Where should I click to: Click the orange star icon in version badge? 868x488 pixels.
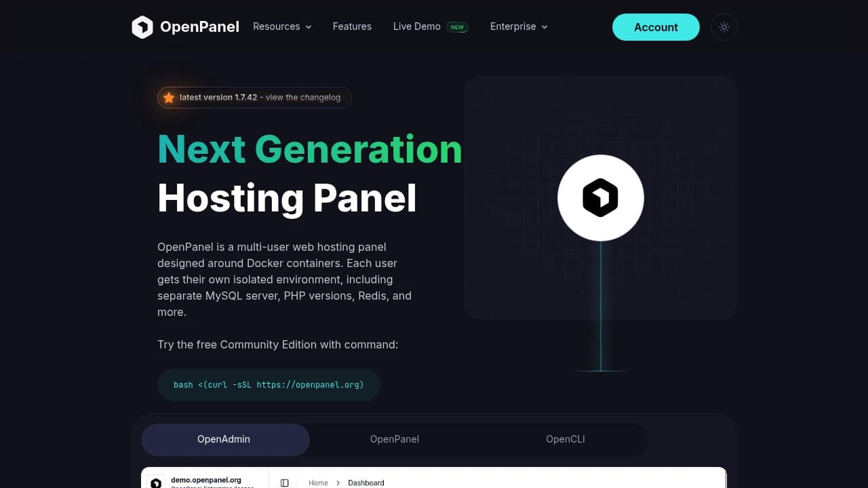tap(169, 98)
